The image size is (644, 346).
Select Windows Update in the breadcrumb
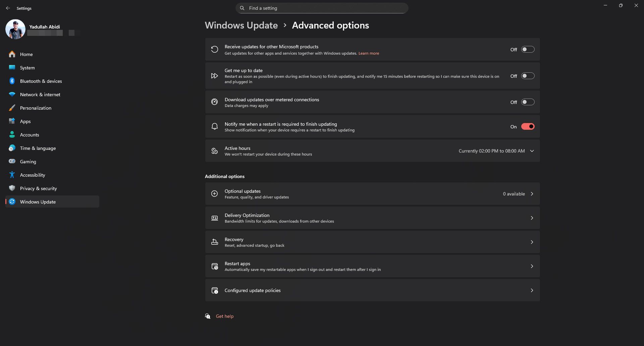click(x=241, y=25)
